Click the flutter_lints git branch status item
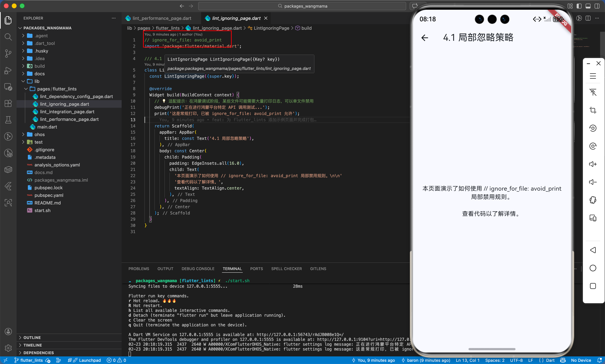The height and width of the screenshot is (364, 605). coord(31,360)
